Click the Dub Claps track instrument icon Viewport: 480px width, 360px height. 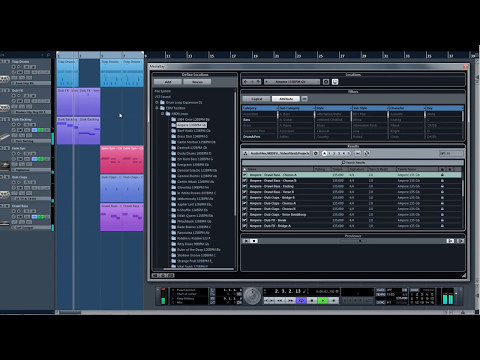point(5,194)
